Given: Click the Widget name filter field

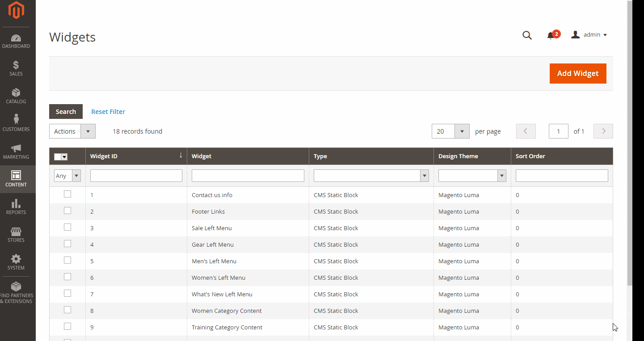Looking at the screenshot, I should [248, 176].
